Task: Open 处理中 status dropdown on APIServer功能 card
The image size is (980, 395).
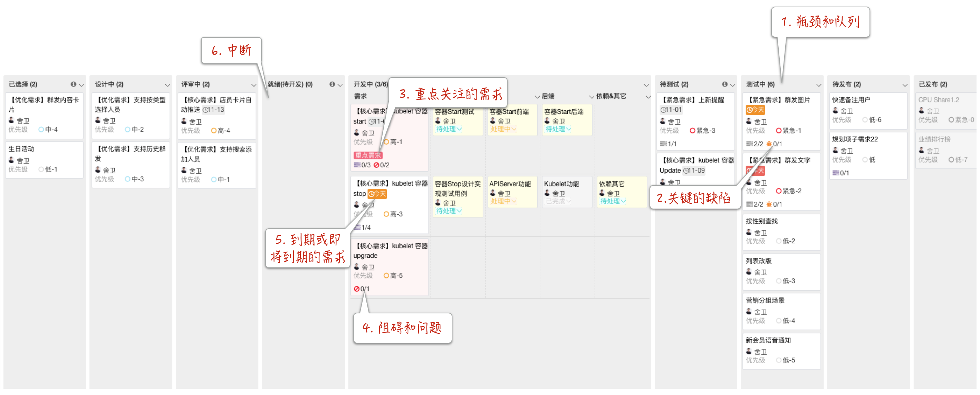Action: [x=503, y=201]
